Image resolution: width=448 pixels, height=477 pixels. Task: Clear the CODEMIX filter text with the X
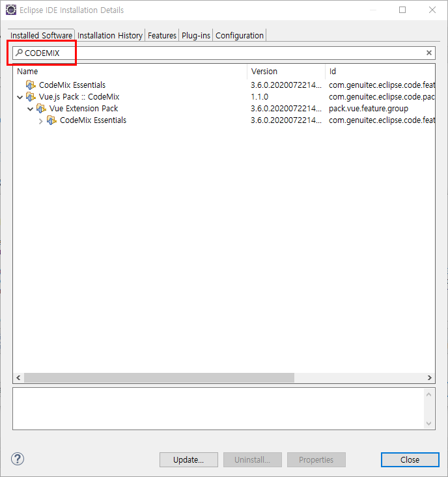pos(429,53)
